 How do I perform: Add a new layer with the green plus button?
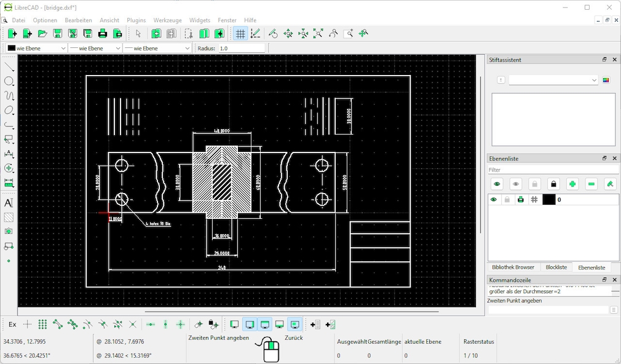click(571, 184)
